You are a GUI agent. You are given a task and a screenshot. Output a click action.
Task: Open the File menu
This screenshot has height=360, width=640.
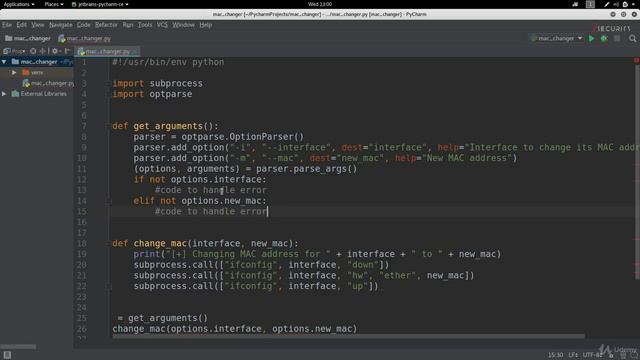click(x=7, y=25)
